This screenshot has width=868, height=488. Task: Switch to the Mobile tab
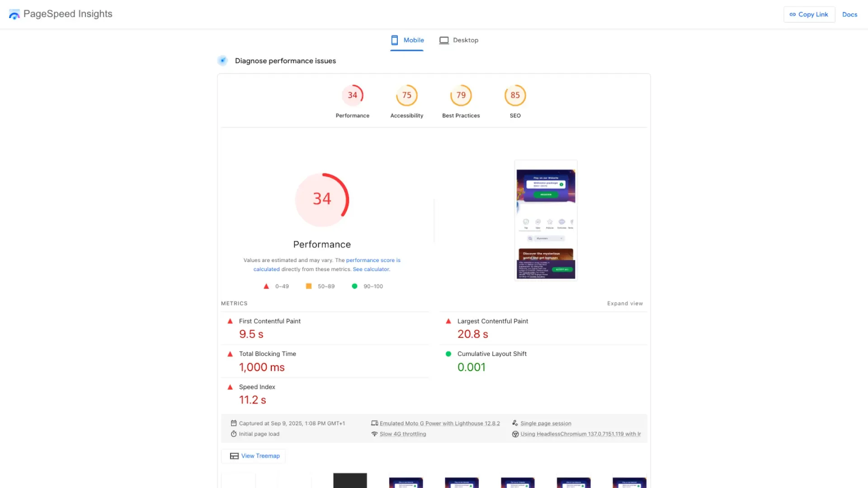[407, 40]
